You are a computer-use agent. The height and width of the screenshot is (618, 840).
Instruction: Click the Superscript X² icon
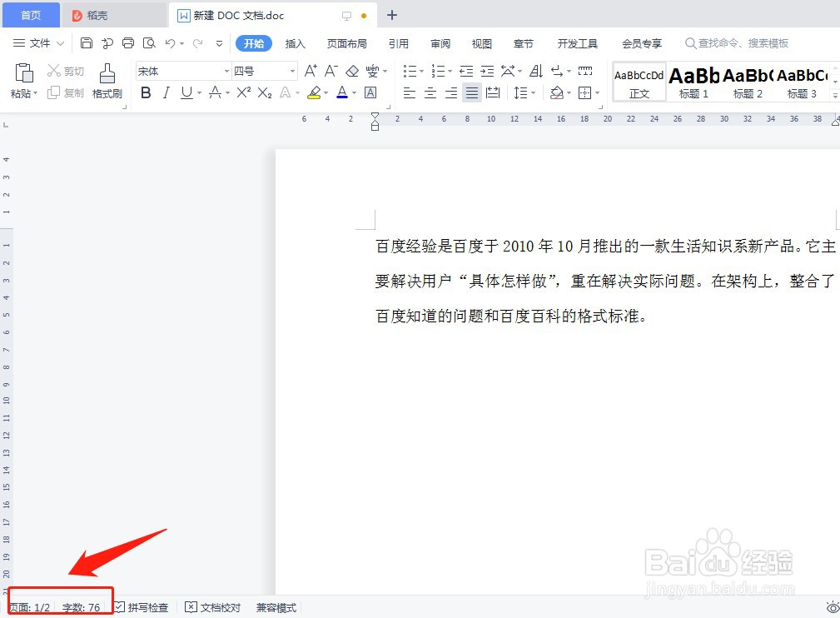(x=244, y=92)
